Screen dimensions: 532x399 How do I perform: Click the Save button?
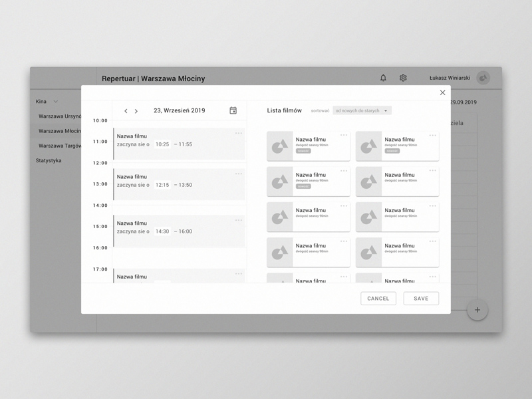tap(421, 299)
